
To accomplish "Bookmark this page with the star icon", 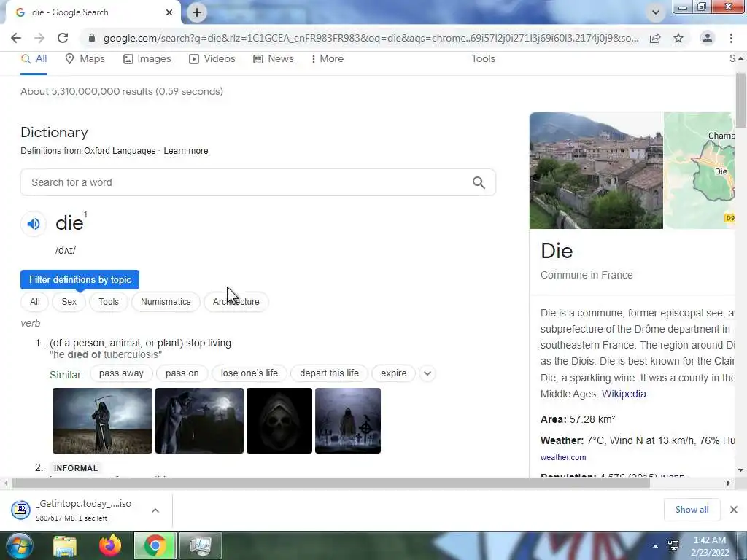I will pos(678,38).
